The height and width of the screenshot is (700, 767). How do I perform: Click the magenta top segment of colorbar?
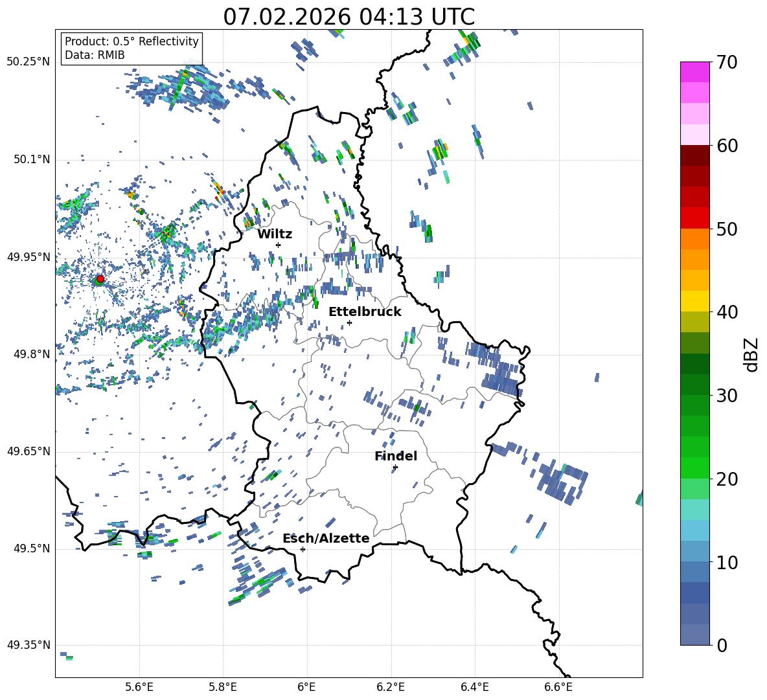pos(695,72)
